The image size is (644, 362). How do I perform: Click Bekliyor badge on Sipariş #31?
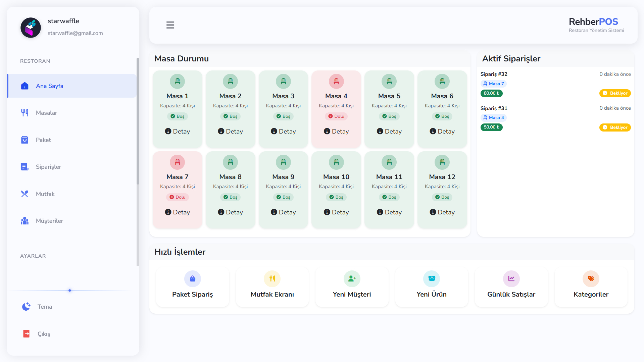pos(615,127)
